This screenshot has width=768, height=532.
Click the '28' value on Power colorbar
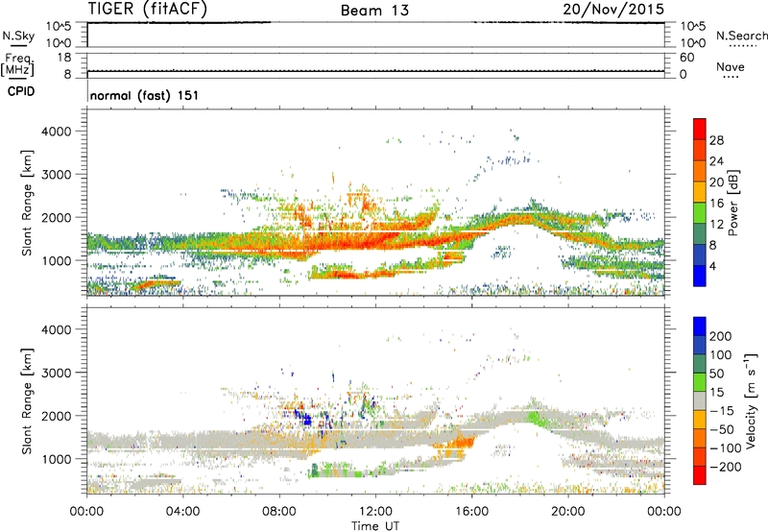(716, 140)
